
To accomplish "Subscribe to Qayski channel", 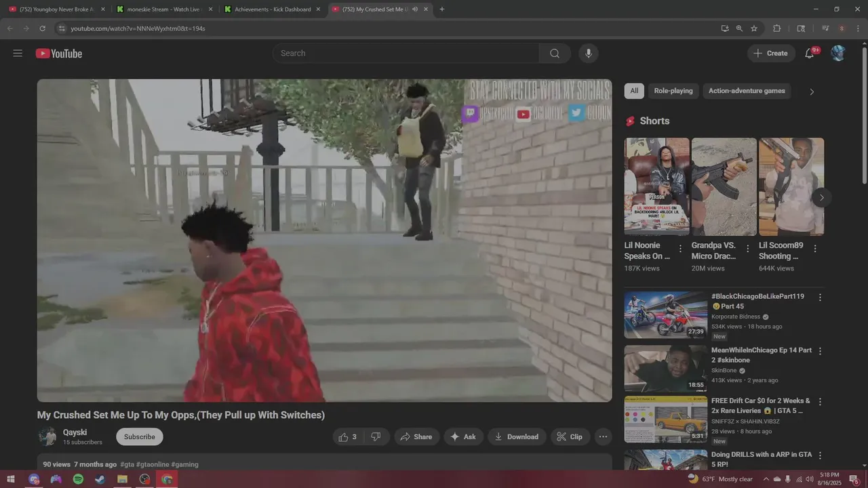I will [140, 437].
